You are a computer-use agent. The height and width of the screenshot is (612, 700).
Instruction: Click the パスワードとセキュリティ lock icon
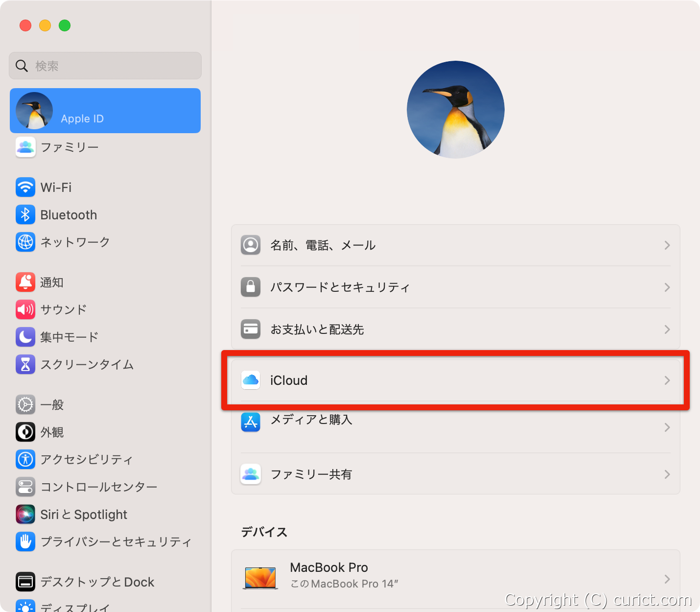[x=251, y=287]
